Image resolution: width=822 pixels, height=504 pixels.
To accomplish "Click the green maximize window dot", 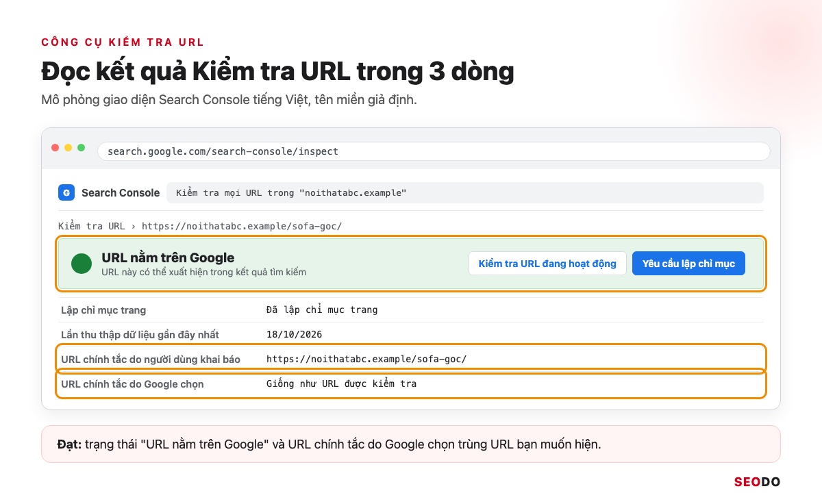I will coord(82,148).
